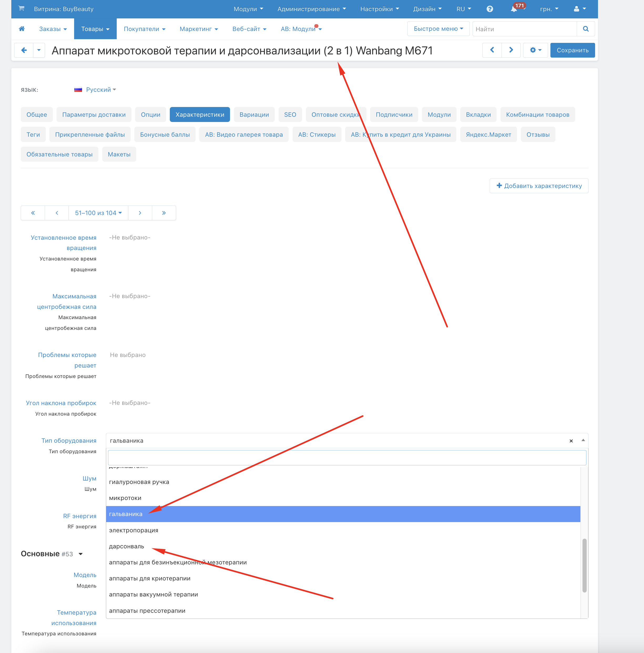Expand the Быстрое меню dropdown
Screen dimensions: 644x653
click(x=438, y=29)
